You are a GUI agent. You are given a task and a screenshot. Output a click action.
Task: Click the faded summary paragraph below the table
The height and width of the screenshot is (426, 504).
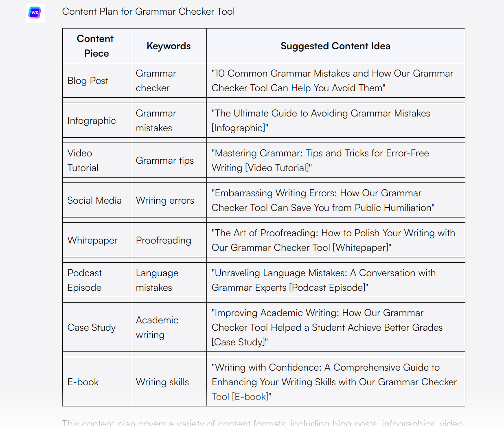262,423
